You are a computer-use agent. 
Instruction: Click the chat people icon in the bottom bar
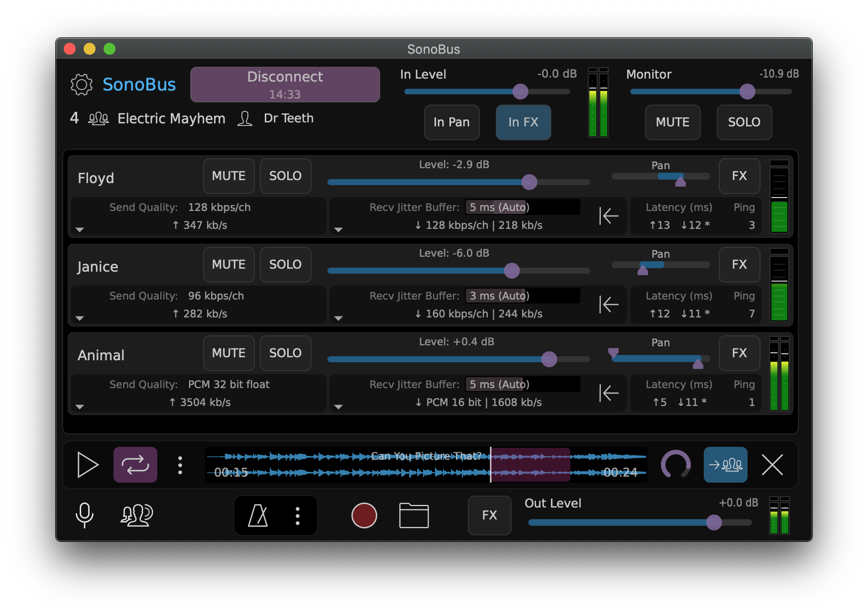click(136, 515)
